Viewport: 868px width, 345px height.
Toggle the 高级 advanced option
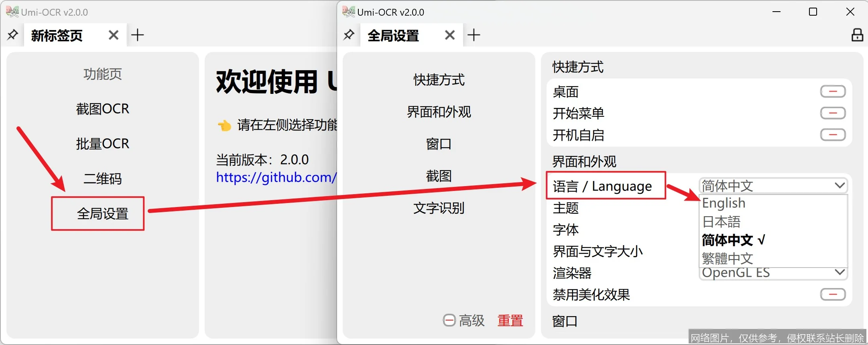pos(464,321)
